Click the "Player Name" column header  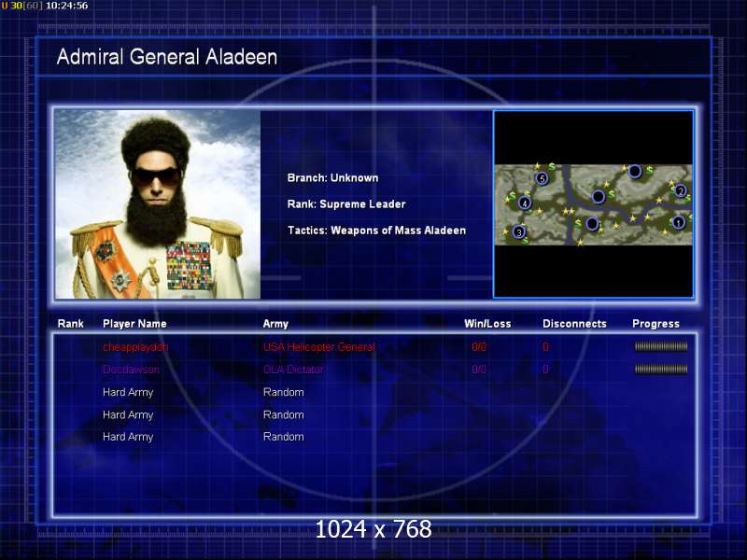pyautogui.click(x=134, y=324)
